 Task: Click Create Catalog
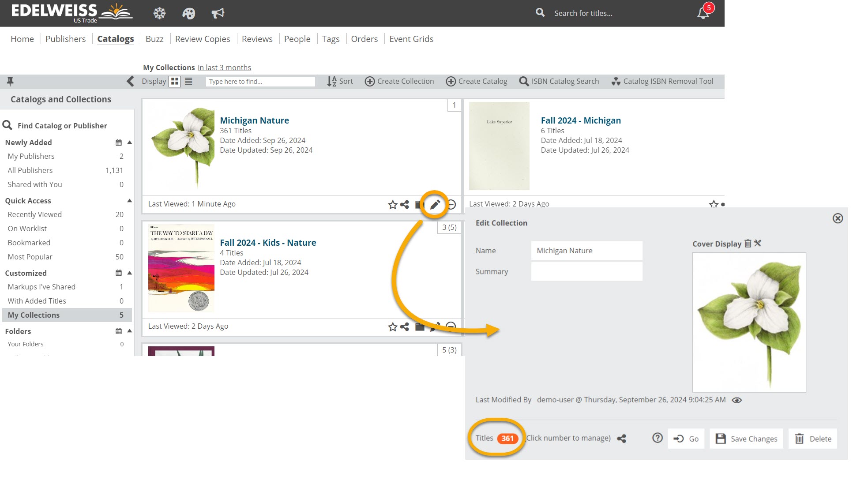477,81
